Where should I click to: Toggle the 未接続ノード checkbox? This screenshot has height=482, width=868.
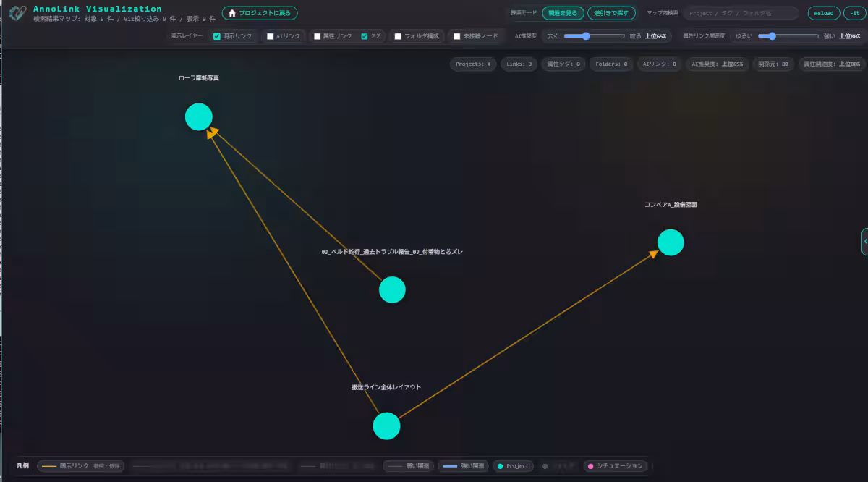point(457,36)
